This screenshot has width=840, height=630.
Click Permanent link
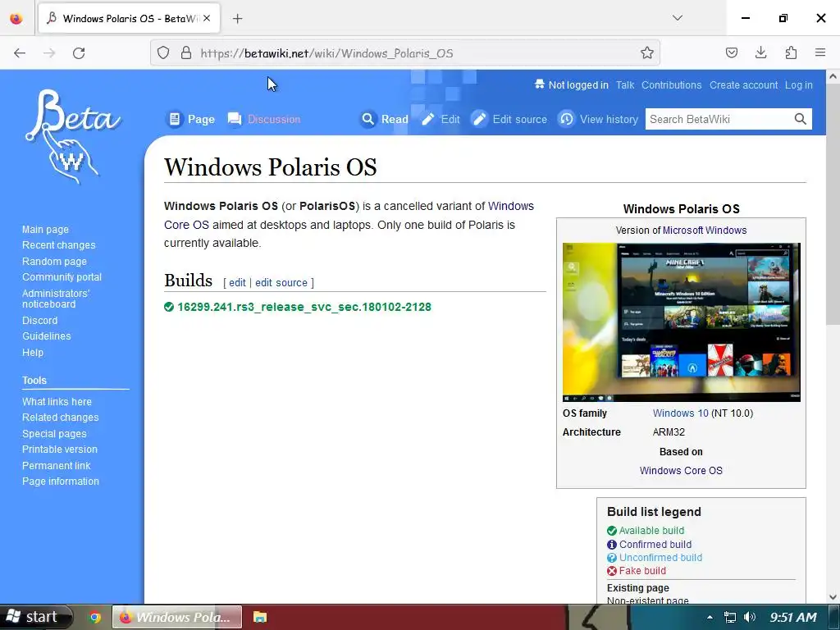click(x=57, y=466)
